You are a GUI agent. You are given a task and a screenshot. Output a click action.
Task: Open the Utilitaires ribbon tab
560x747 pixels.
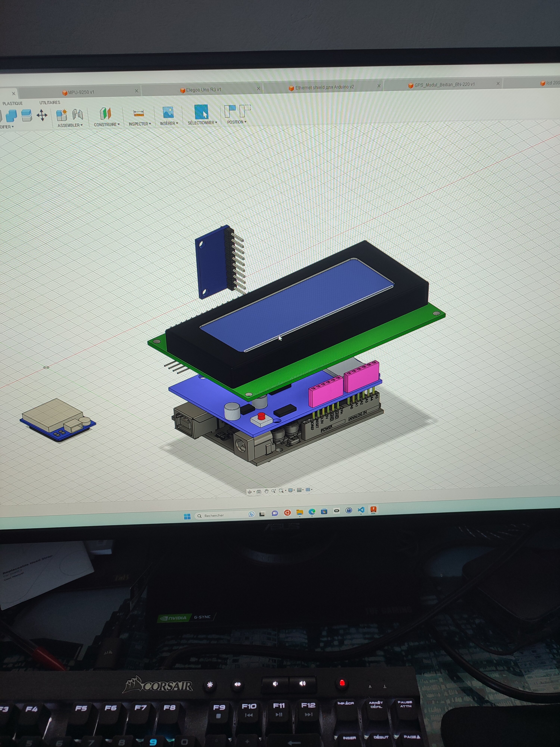[50, 102]
